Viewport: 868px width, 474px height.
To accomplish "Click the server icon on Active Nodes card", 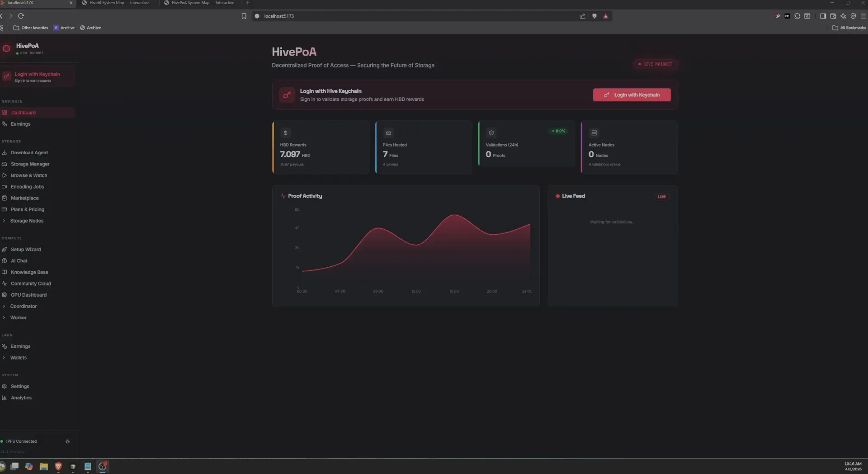I will [x=594, y=133].
